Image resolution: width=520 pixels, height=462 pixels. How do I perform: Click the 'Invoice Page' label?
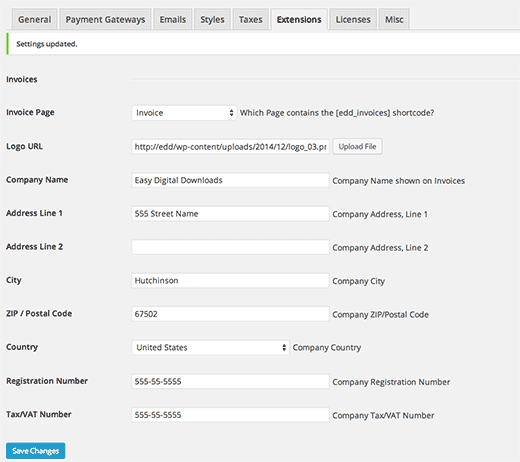30,112
